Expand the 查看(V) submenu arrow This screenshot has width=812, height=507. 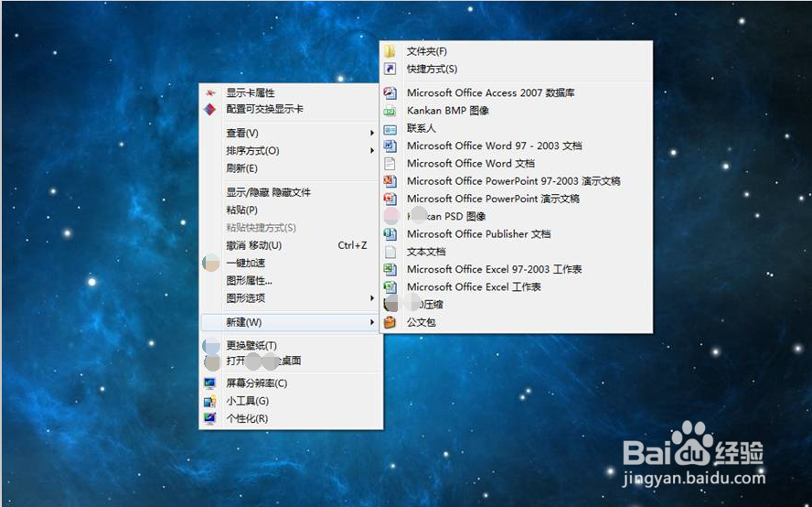[372, 134]
